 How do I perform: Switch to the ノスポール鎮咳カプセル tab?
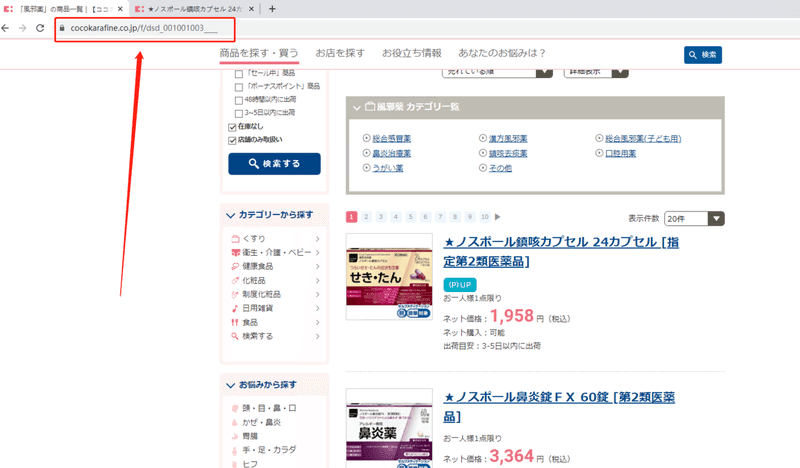(193, 9)
